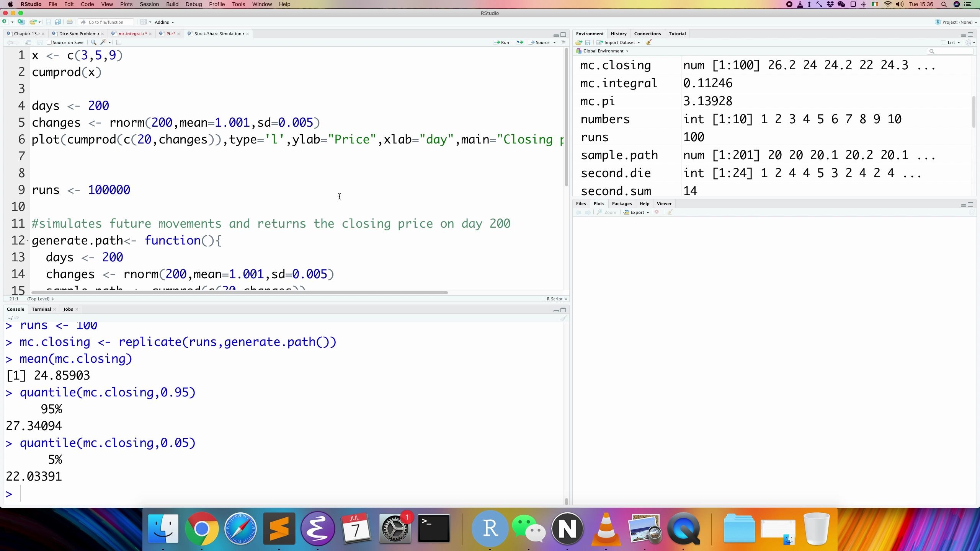Collapse function fold arrow at line 12
This screenshot has width=980, height=551.
pos(28,241)
